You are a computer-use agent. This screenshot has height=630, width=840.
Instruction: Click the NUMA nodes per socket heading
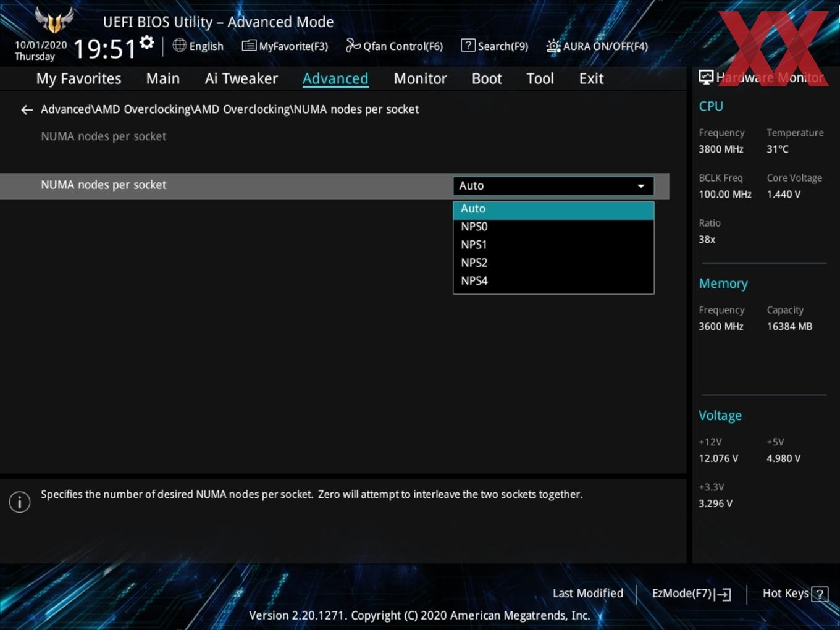point(103,136)
